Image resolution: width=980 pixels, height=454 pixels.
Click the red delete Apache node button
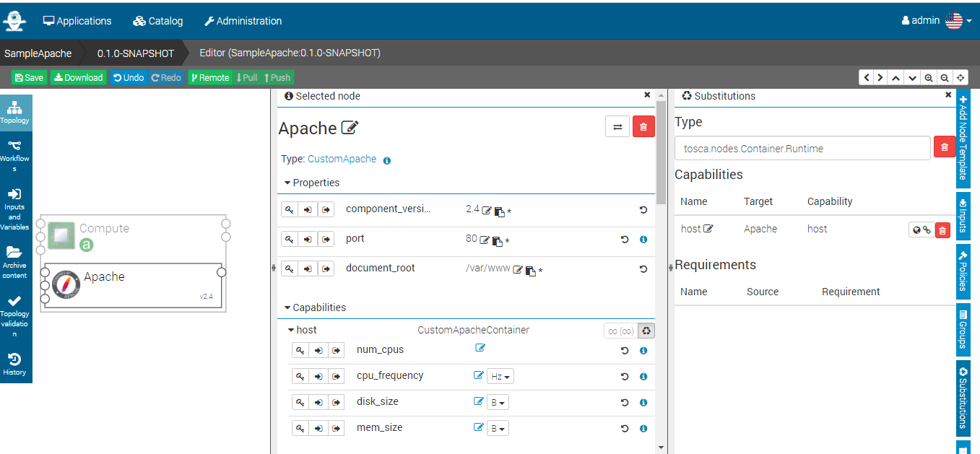(x=643, y=126)
